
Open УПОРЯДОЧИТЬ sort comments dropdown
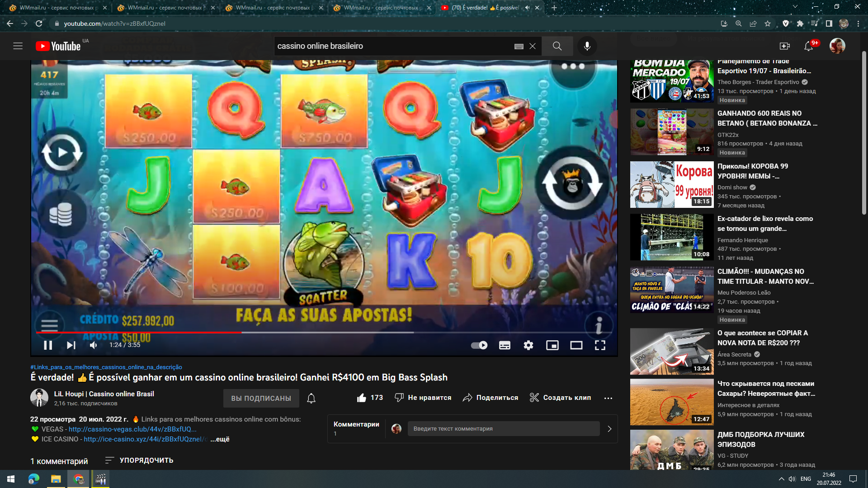click(x=139, y=460)
